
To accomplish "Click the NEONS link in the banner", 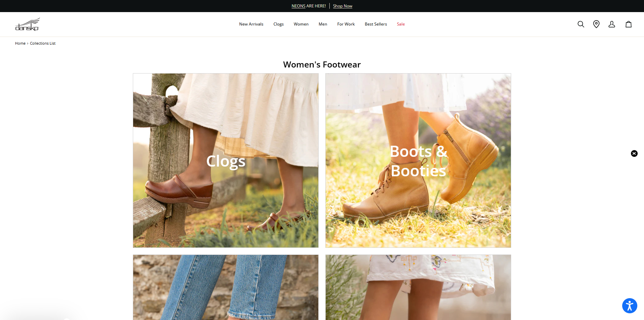I will coord(298,6).
